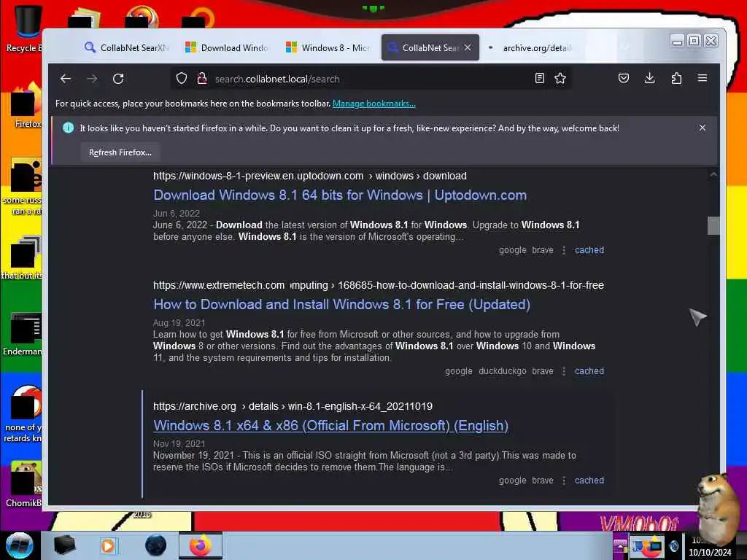The height and width of the screenshot is (560, 747).
Task: Open the Enderman desktop icon
Action: pyautogui.click(x=23, y=334)
